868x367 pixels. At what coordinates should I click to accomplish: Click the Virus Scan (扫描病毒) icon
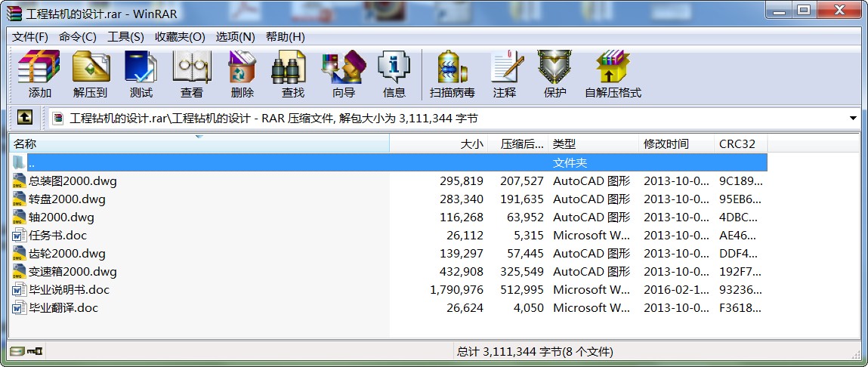[453, 66]
